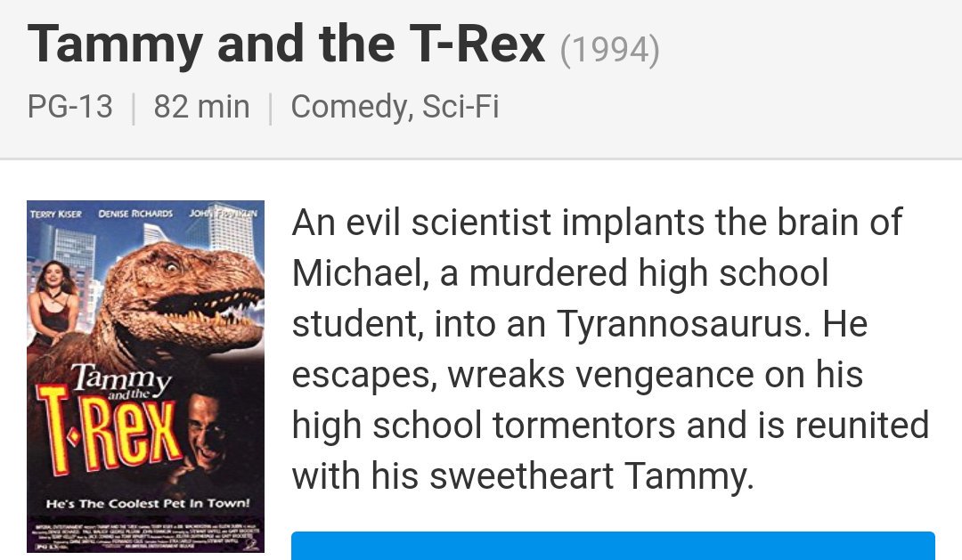962x560 pixels.
Task: Click the Coolest Pet In Town tagline
Action: coord(148,504)
